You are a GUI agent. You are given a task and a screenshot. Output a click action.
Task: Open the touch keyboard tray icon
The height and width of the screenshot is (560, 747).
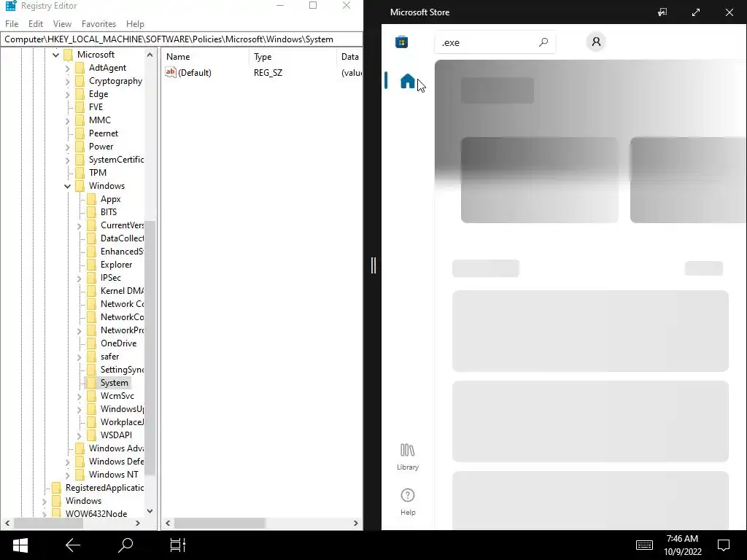[644, 545]
